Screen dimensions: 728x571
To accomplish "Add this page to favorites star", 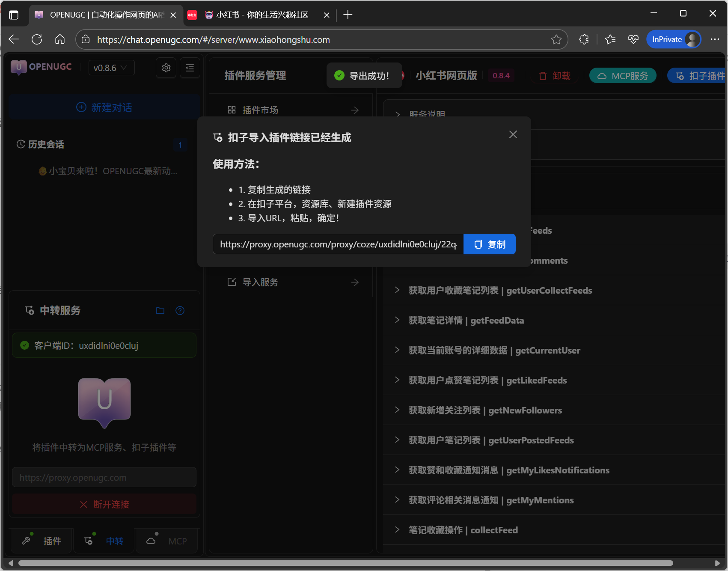I will coord(556,39).
